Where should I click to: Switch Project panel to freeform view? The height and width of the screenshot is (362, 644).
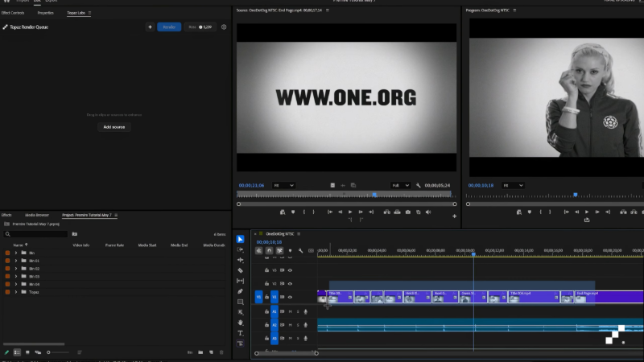point(38,352)
